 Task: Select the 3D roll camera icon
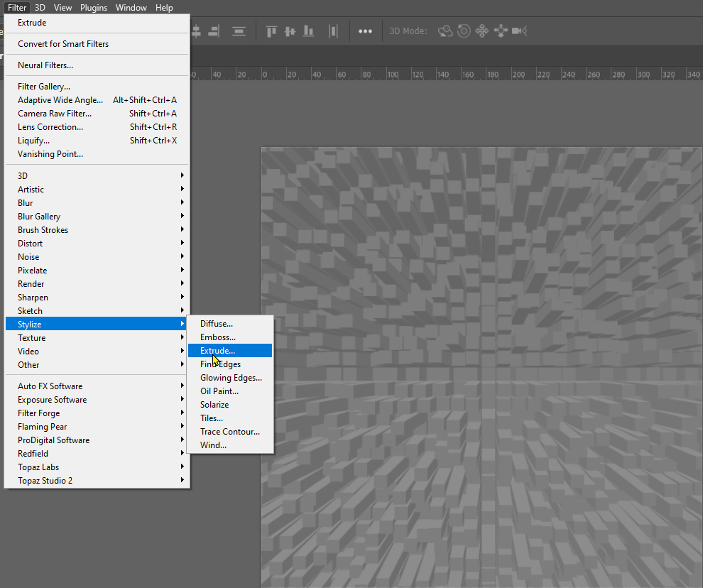point(464,31)
